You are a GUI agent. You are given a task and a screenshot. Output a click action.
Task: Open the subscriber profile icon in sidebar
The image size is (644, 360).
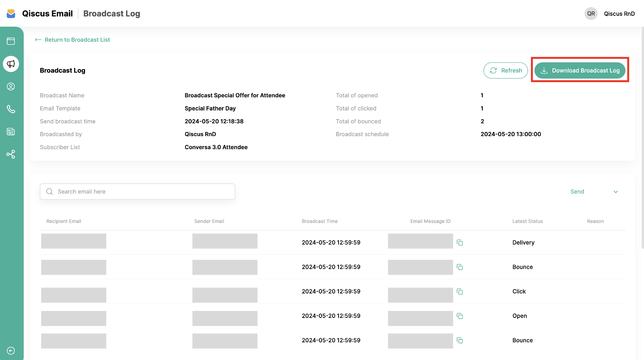point(11,86)
